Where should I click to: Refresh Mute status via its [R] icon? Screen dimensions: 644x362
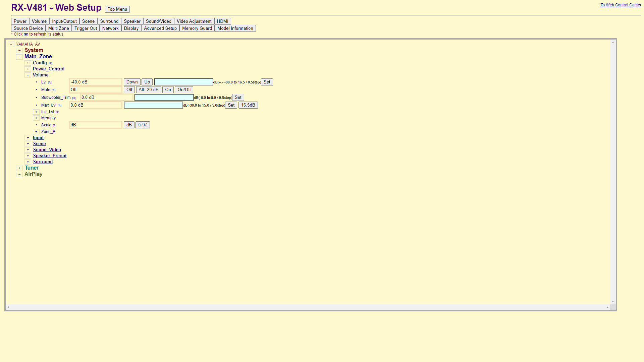(x=53, y=90)
